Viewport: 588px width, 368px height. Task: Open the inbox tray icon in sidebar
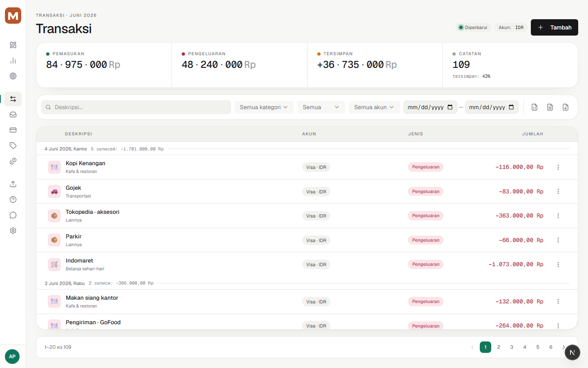tap(13, 114)
